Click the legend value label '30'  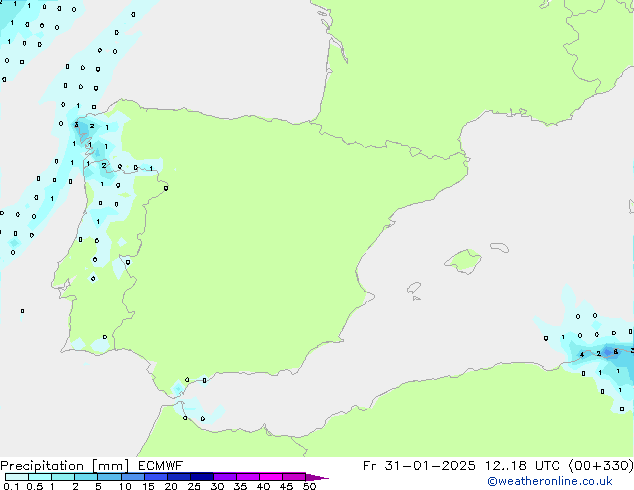pos(217,486)
